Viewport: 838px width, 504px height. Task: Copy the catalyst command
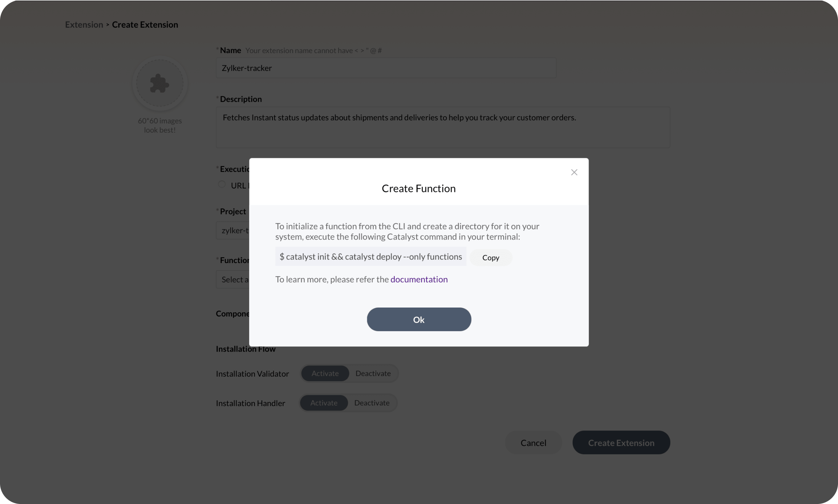click(x=491, y=258)
